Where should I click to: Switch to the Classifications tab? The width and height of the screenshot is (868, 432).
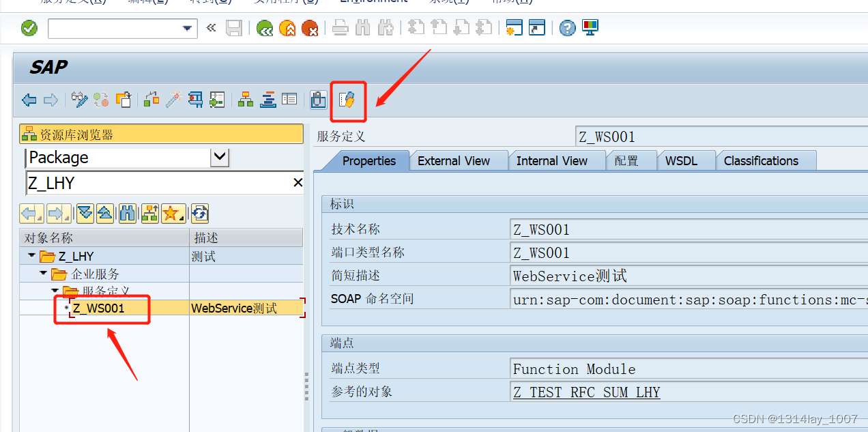pos(761,160)
